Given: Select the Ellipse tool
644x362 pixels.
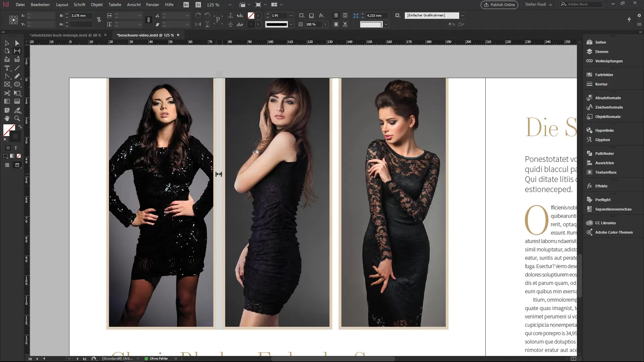Looking at the screenshot, I should 17,84.
